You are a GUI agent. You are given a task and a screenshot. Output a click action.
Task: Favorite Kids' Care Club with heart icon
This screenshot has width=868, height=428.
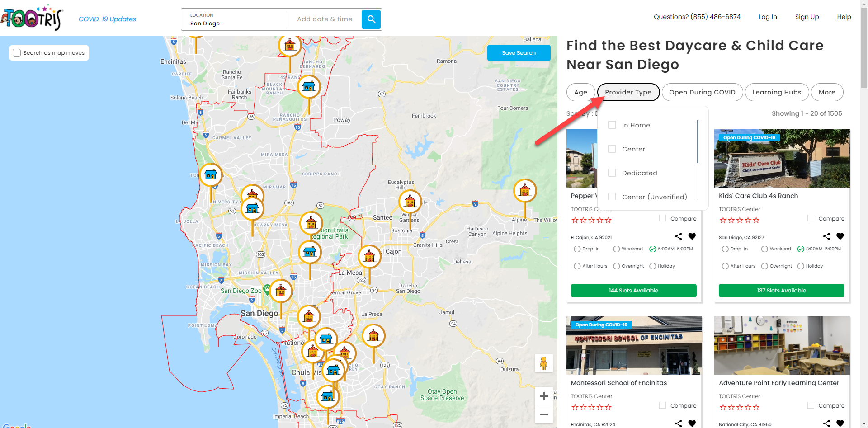click(840, 236)
